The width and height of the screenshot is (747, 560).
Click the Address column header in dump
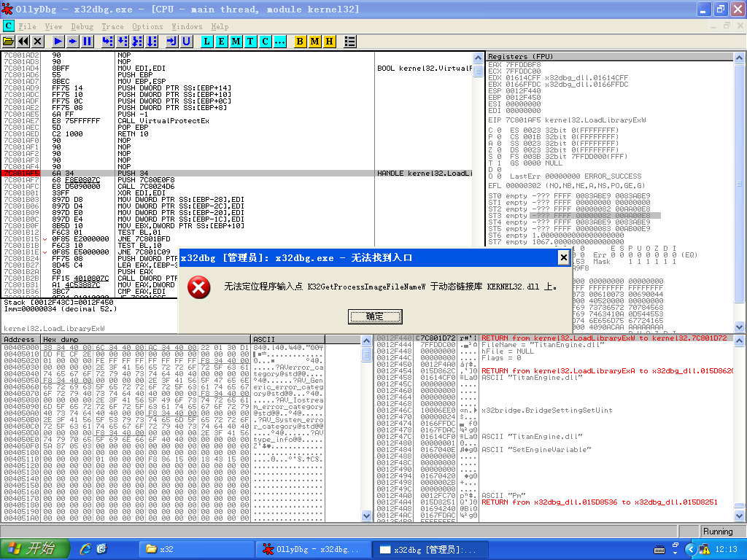(20, 340)
